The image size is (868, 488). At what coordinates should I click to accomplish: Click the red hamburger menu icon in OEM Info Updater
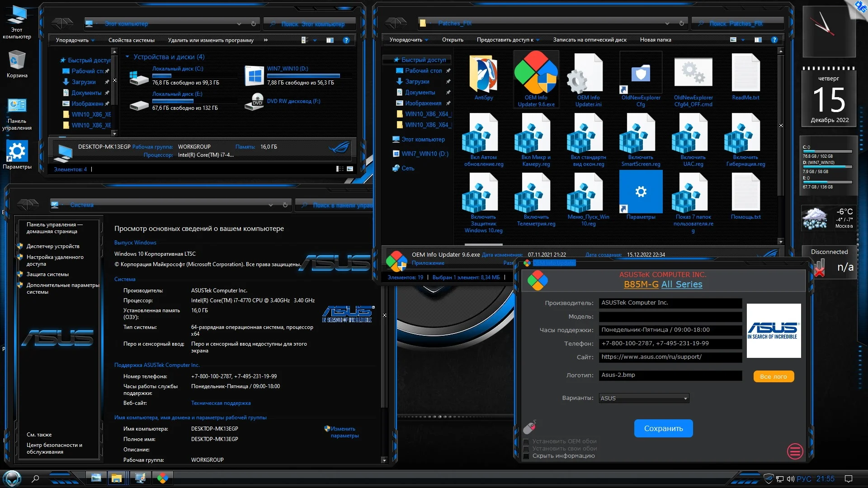point(795,451)
